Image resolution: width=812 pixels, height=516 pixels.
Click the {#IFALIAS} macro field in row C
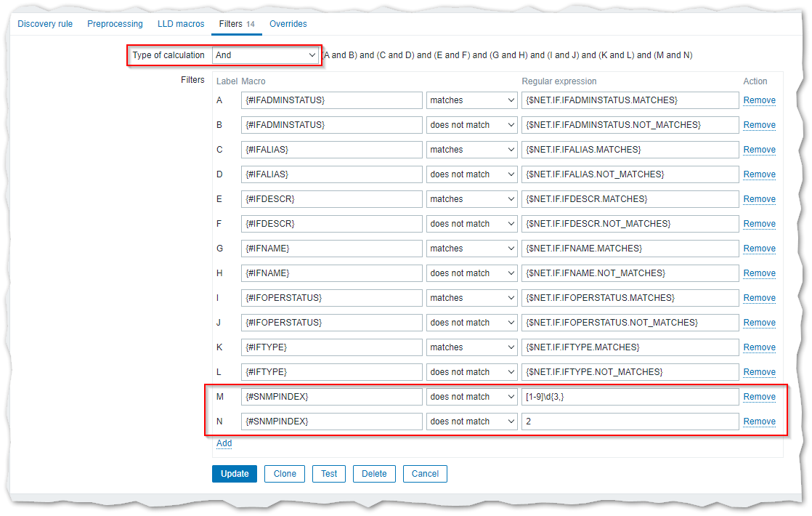click(331, 150)
